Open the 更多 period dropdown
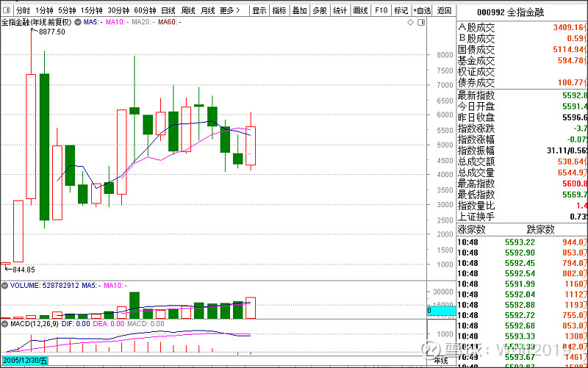This screenshot has width=588, height=368. 232,10
